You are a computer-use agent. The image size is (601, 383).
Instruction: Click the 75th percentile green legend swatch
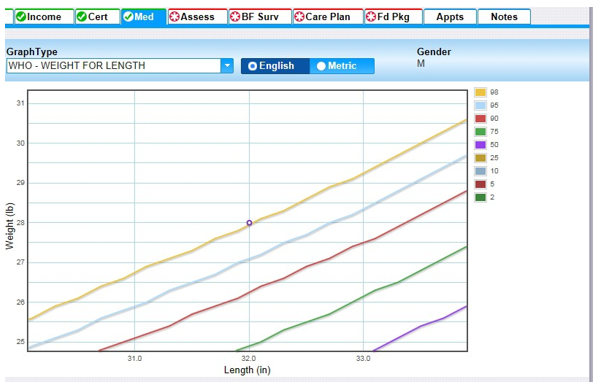pyautogui.click(x=480, y=132)
